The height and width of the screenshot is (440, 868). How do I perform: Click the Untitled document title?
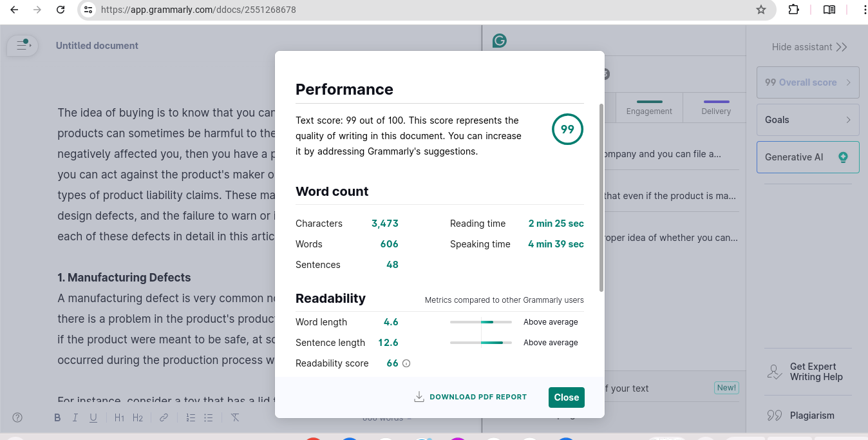(97, 46)
